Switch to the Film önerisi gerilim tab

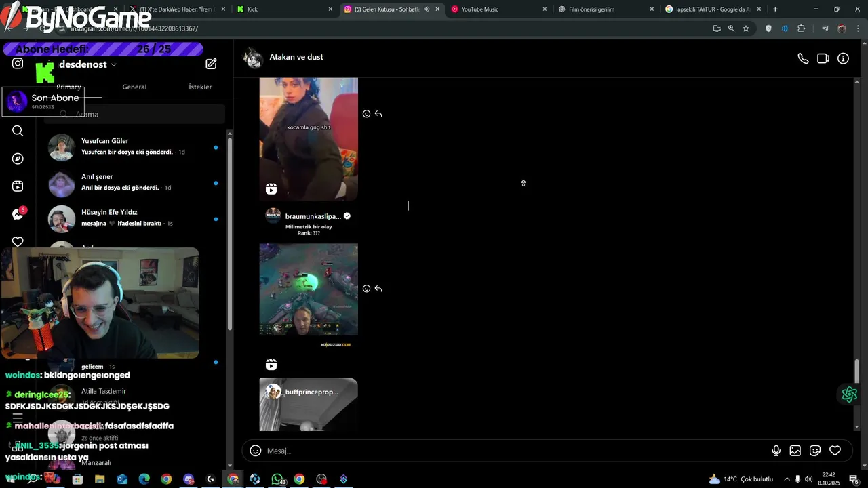point(606,9)
